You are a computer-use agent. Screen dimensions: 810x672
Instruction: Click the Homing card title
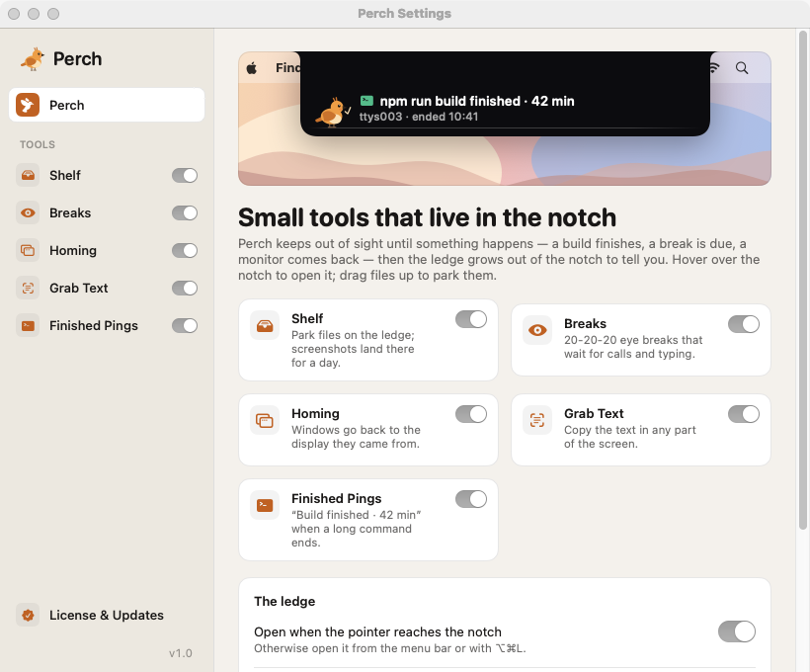pos(315,413)
